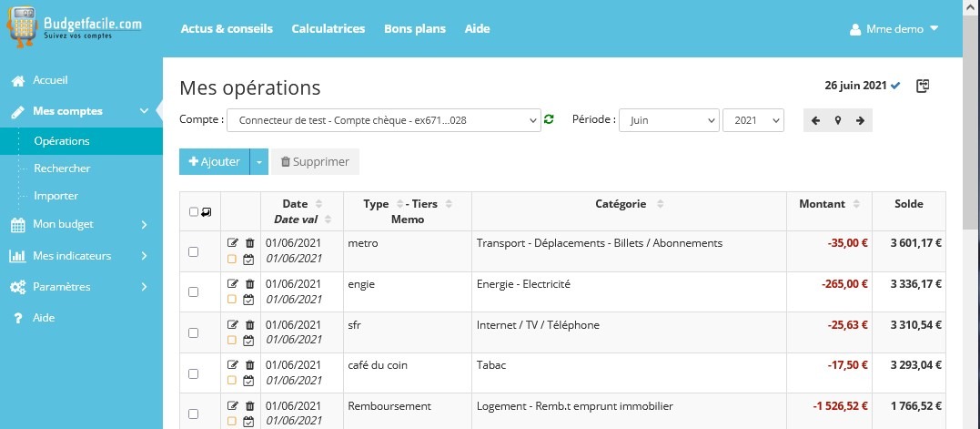This screenshot has width=980, height=429.
Task: Toggle the select-all checkbox in table header
Action: pyautogui.click(x=194, y=212)
